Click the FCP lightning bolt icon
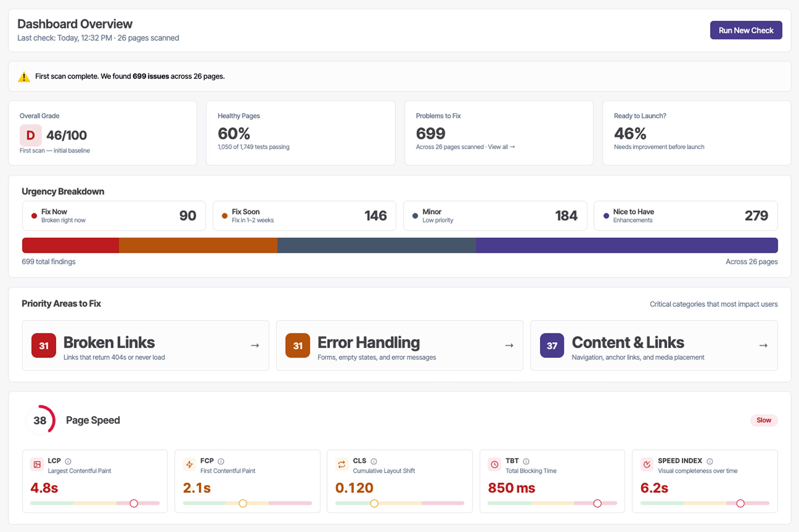This screenshot has height=532, width=799. point(190,464)
